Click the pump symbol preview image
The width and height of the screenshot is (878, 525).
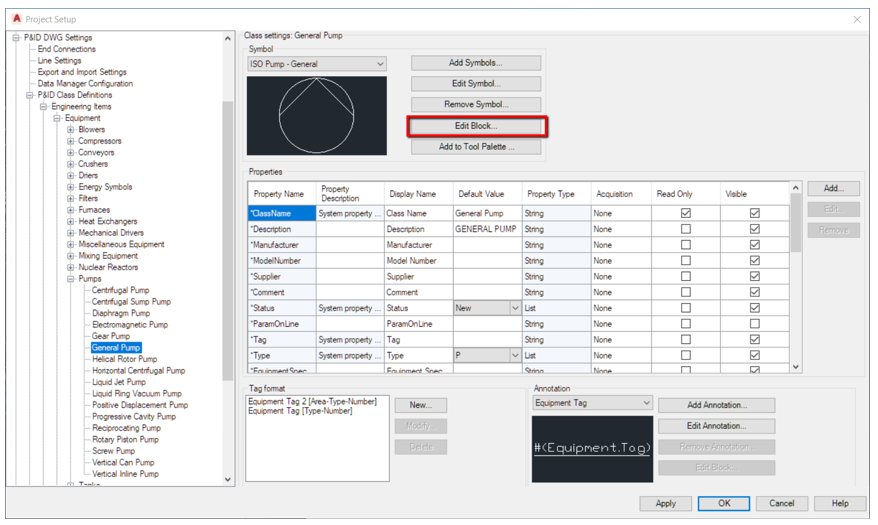[x=316, y=115]
